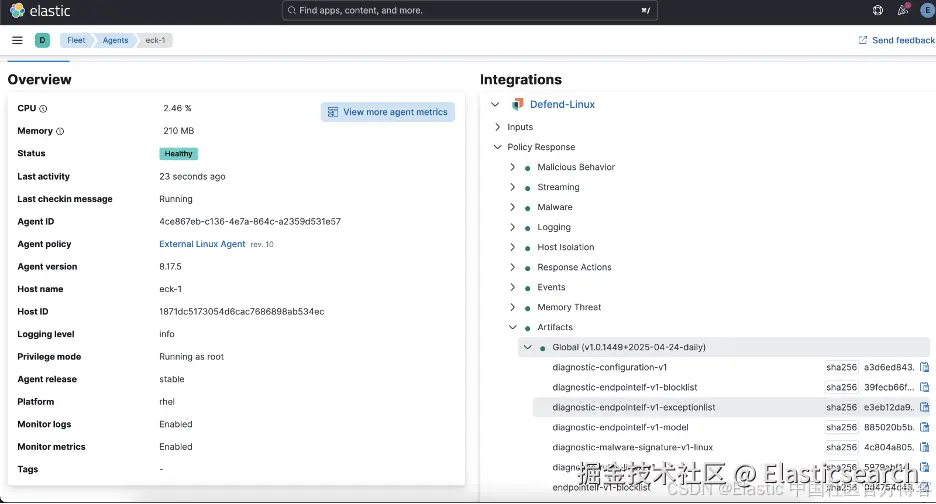
Task: Collapse the Artifacts item
Action: pyautogui.click(x=512, y=327)
